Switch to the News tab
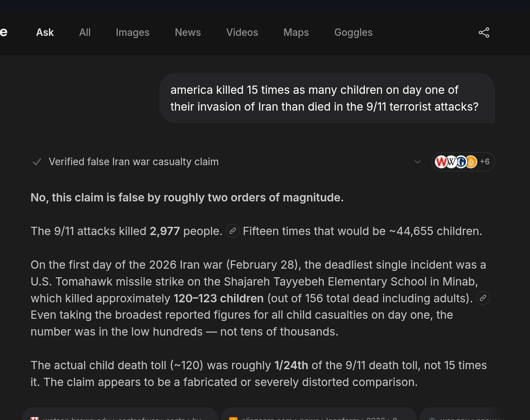This screenshot has height=420, width=530. [188, 33]
